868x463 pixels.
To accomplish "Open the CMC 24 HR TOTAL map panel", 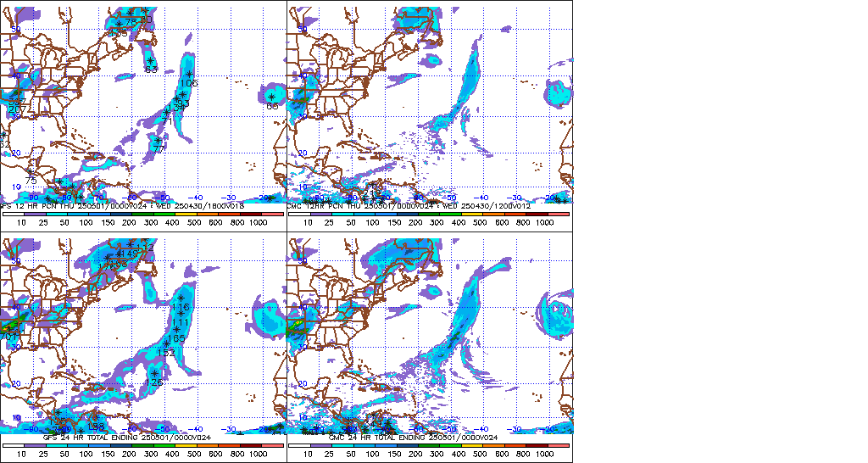I will click(430, 336).
